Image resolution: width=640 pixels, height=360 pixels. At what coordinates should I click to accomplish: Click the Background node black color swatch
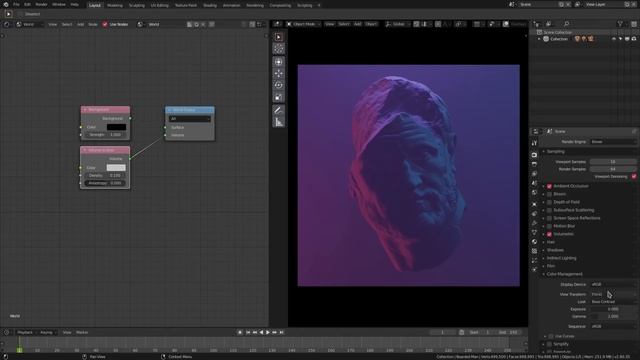[x=116, y=127]
